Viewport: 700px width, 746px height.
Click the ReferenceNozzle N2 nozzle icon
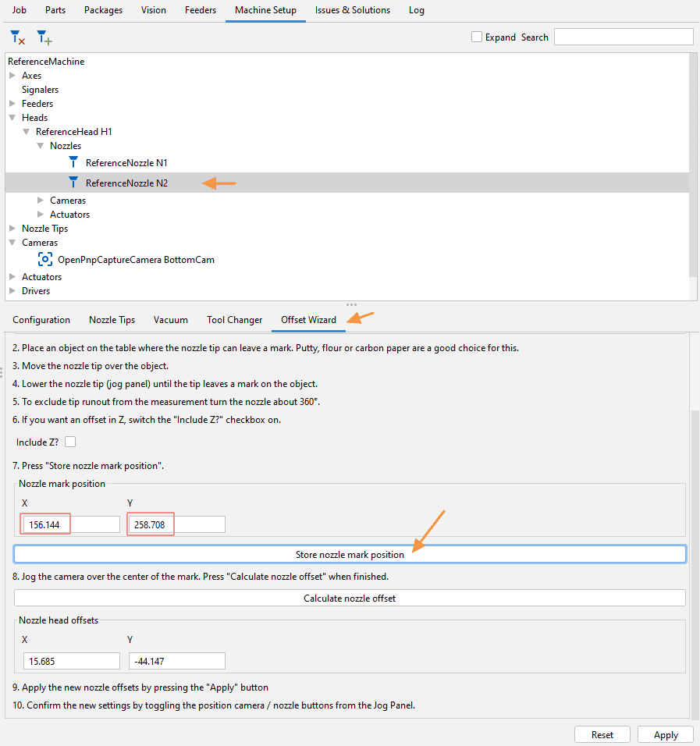[73, 183]
